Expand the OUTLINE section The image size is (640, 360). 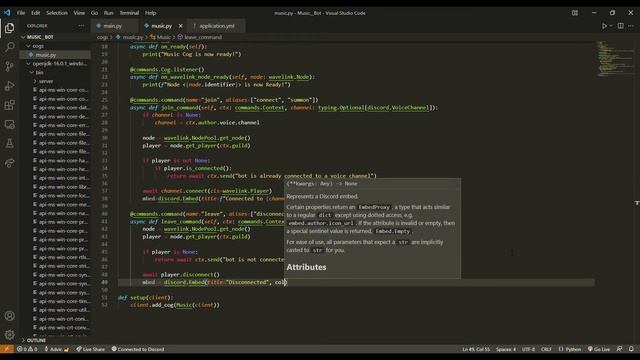(55, 340)
